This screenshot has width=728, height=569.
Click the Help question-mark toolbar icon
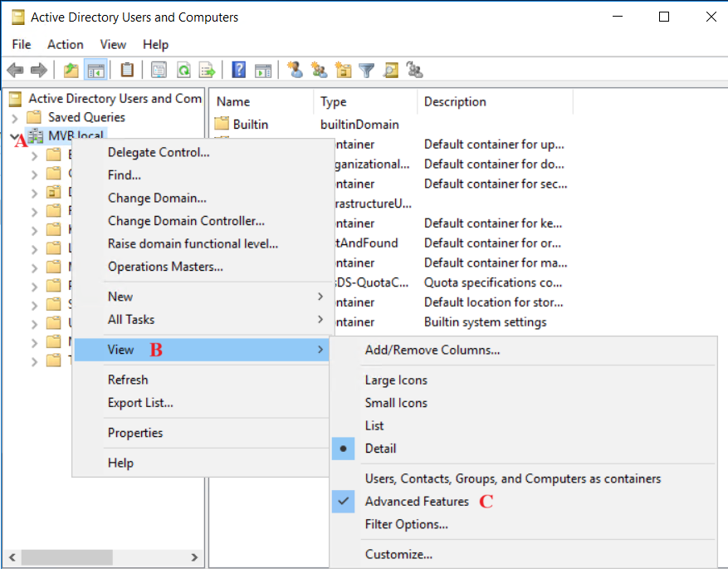[x=238, y=70]
